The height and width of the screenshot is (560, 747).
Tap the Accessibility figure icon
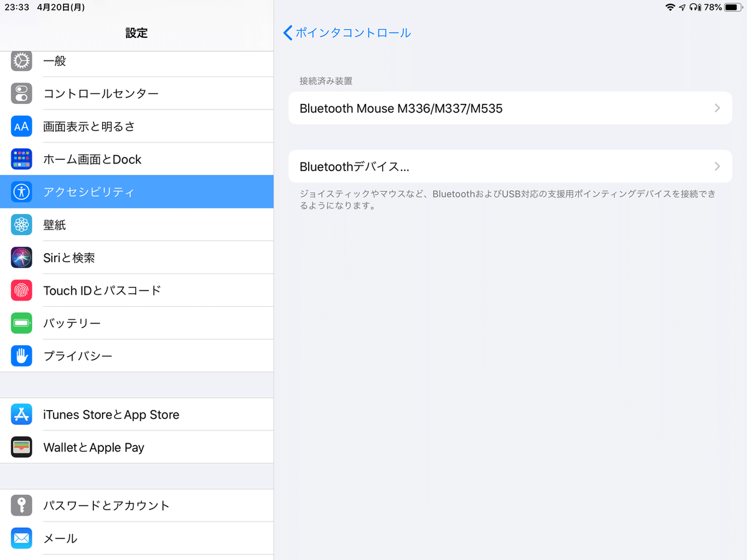(x=22, y=192)
